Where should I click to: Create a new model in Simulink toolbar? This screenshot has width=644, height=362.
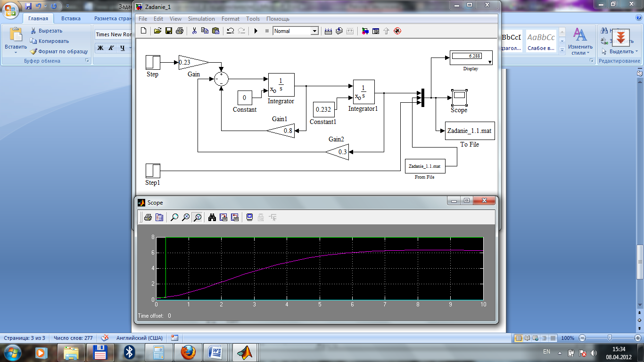(144, 31)
